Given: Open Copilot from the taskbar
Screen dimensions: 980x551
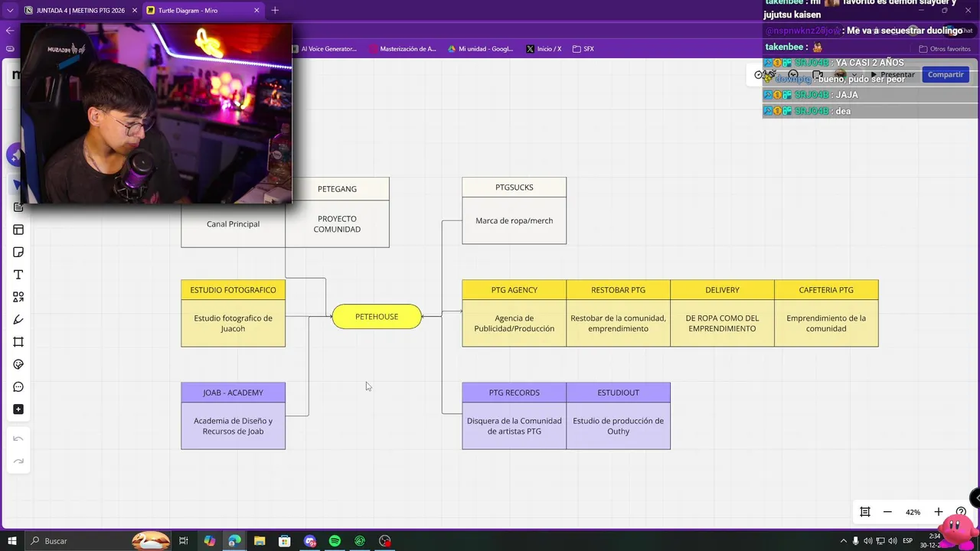Looking at the screenshot, I should pos(209,541).
